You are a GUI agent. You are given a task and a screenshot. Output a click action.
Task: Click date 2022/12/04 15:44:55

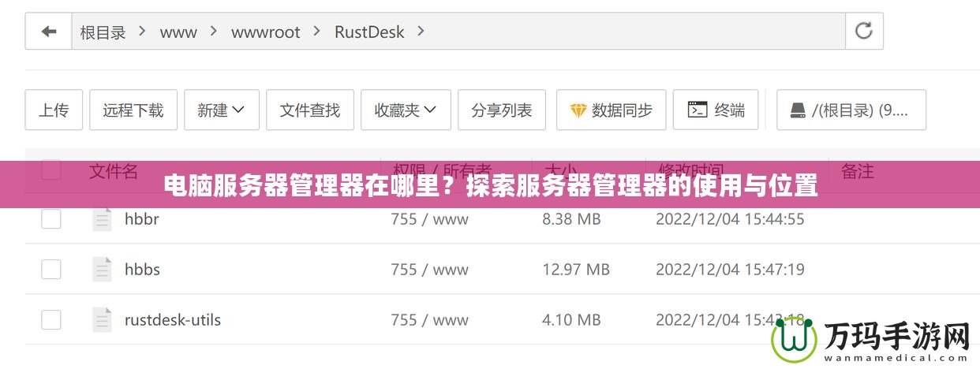click(731, 219)
